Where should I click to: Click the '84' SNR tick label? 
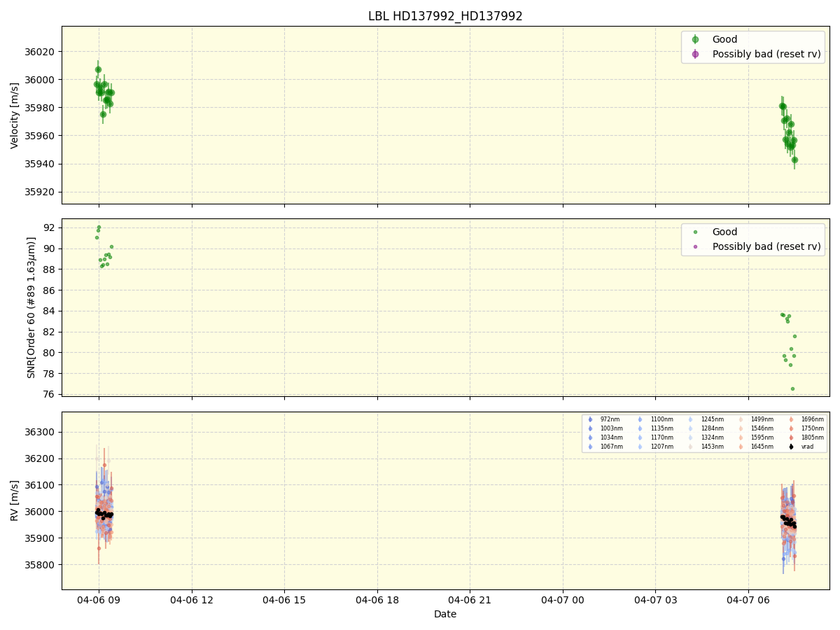(50, 311)
